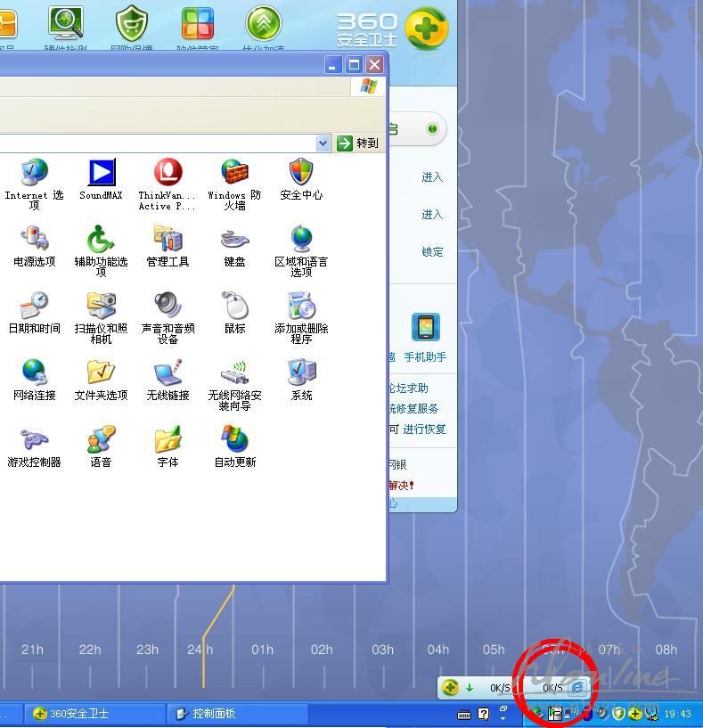Click the first 进入 link in 360
Screen dimensions: 703x728
(432, 177)
